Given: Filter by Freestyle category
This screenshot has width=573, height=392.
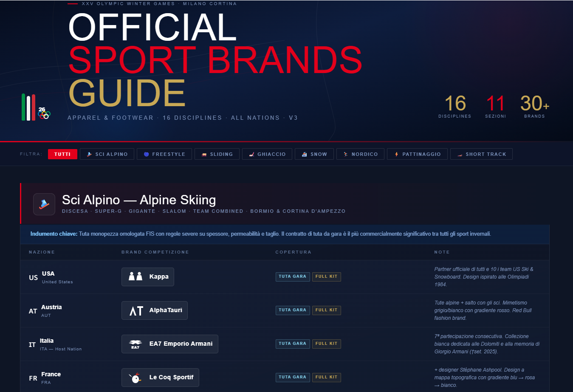Looking at the screenshot, I should [x=164, y=154].
